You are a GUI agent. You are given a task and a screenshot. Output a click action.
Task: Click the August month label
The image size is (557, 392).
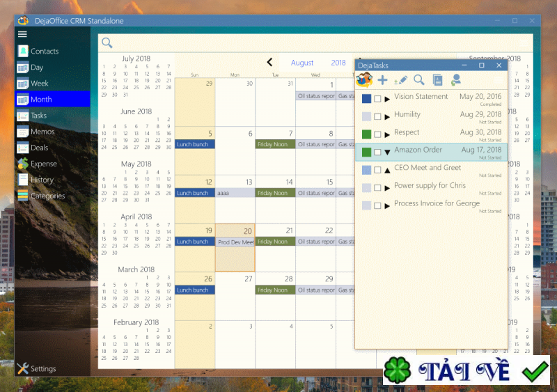click(x=302, y=63)
